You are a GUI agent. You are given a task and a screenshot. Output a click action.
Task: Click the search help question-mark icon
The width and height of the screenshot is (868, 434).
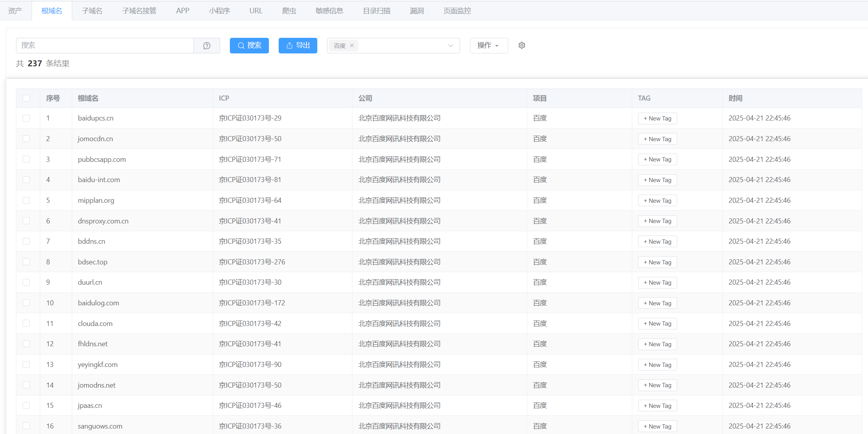pos(207,46)
